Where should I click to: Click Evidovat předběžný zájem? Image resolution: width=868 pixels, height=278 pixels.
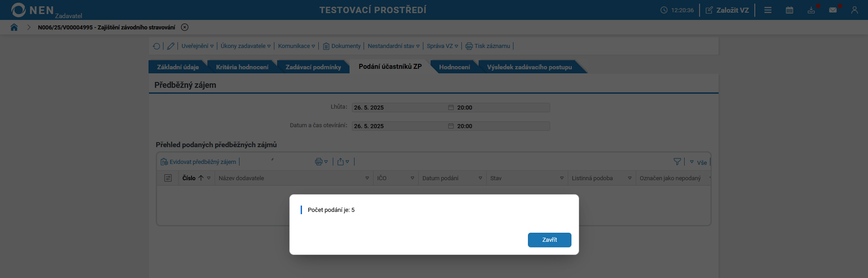click(x=198, y=162)
